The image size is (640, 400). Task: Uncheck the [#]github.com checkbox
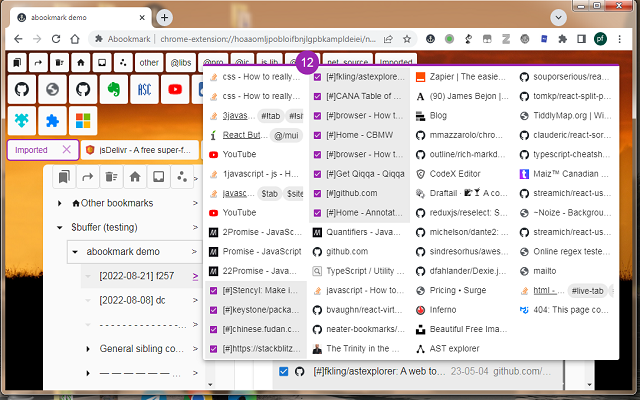click(x=318, y=193)
